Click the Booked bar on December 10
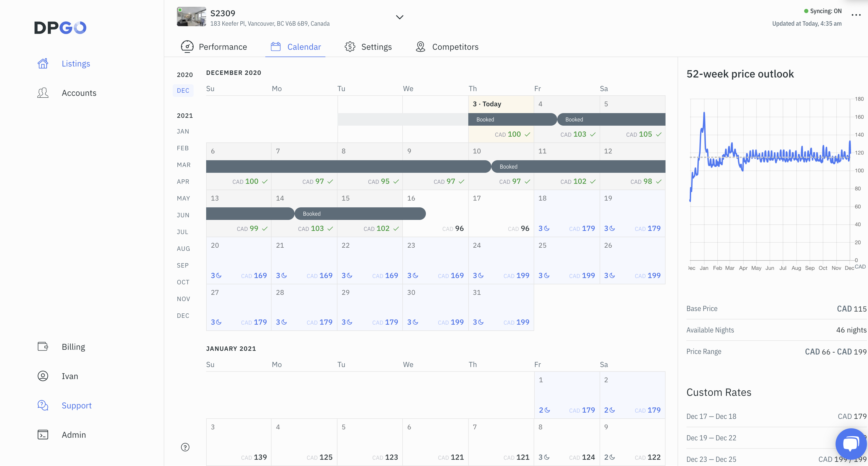The width and height of the screenshot is (868, 466). (x=509, y=167)
